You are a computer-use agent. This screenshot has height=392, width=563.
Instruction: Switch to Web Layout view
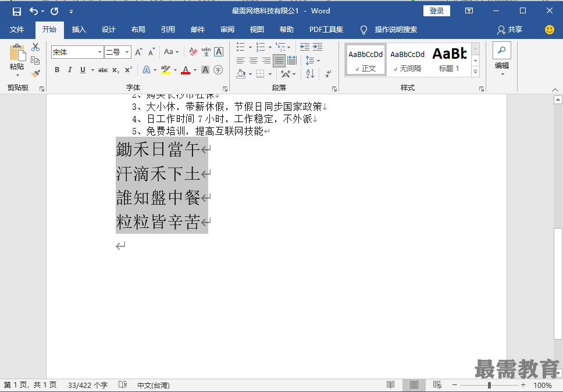437,385
